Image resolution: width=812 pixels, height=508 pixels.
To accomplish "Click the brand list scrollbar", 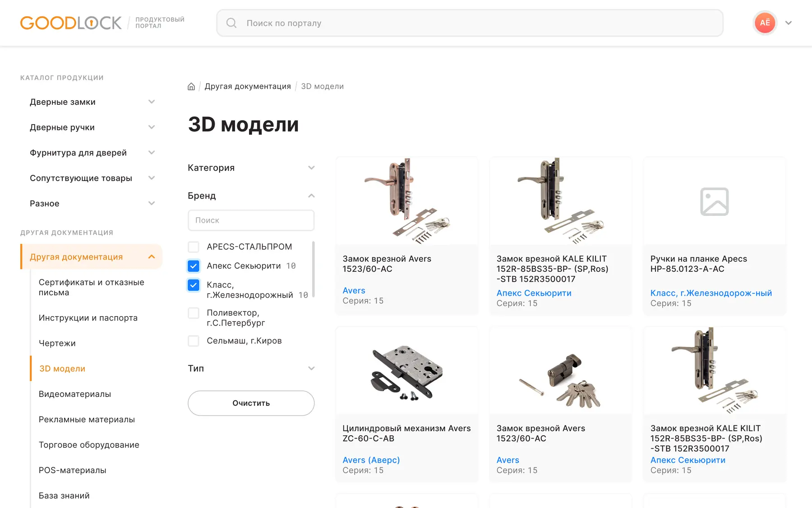I will click(313, 269).
